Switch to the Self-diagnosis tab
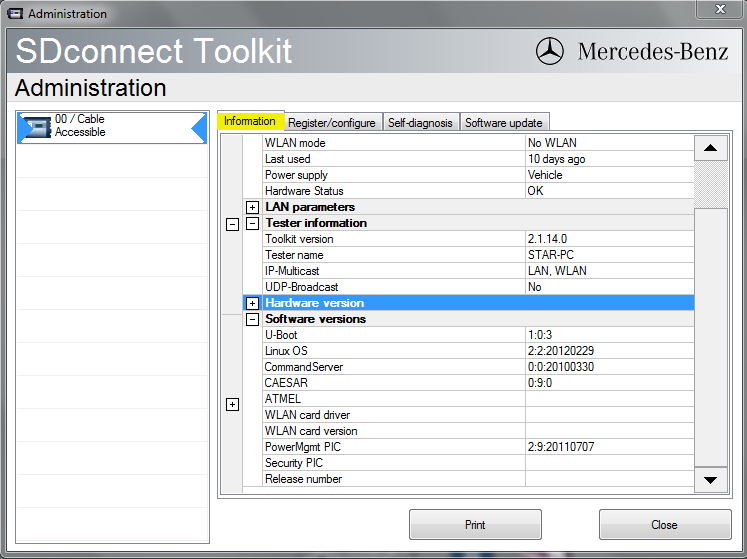747x559 pixels. 420,122
